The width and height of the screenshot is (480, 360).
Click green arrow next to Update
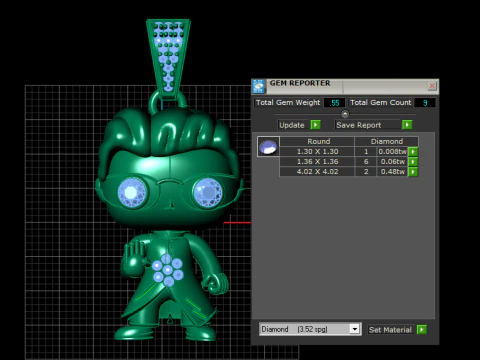[315, 125]
